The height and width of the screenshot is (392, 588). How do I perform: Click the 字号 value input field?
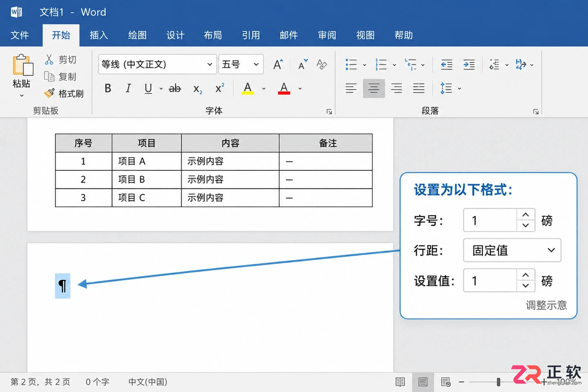click(490, 220)
